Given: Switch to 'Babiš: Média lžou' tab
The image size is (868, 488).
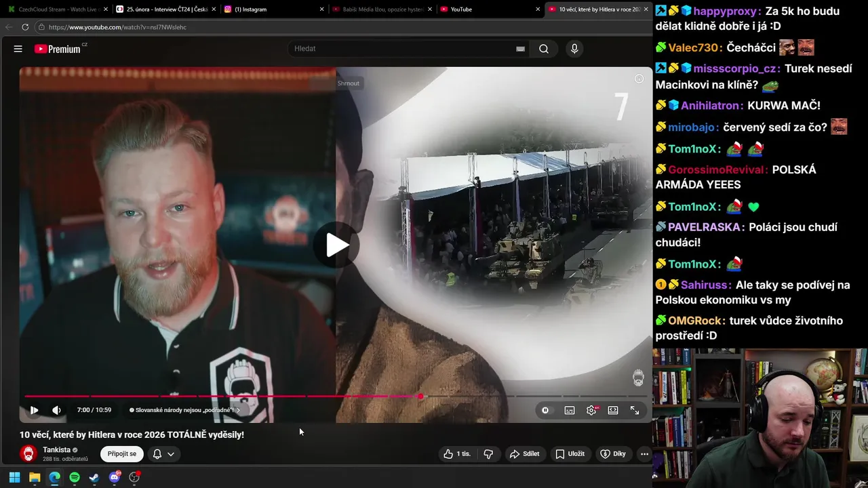Looking at the screenshot, I should click(x=380, y=9).
